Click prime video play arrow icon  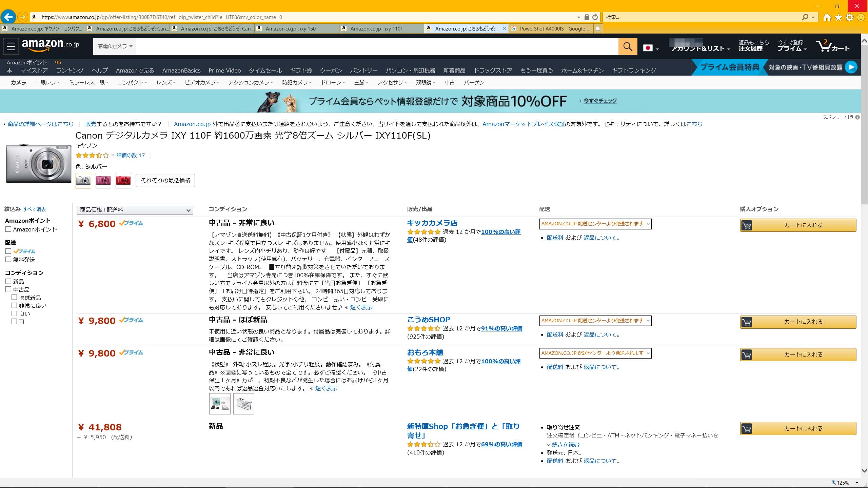click(851, 67)
